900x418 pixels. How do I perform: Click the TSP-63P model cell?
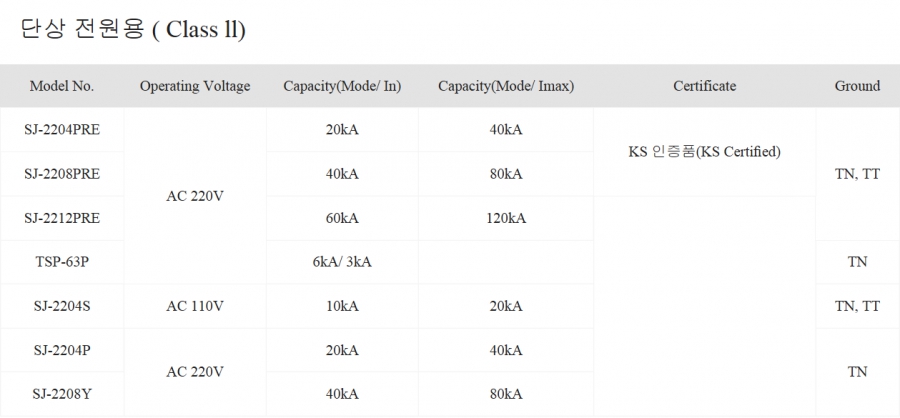[x=62, y=262]
